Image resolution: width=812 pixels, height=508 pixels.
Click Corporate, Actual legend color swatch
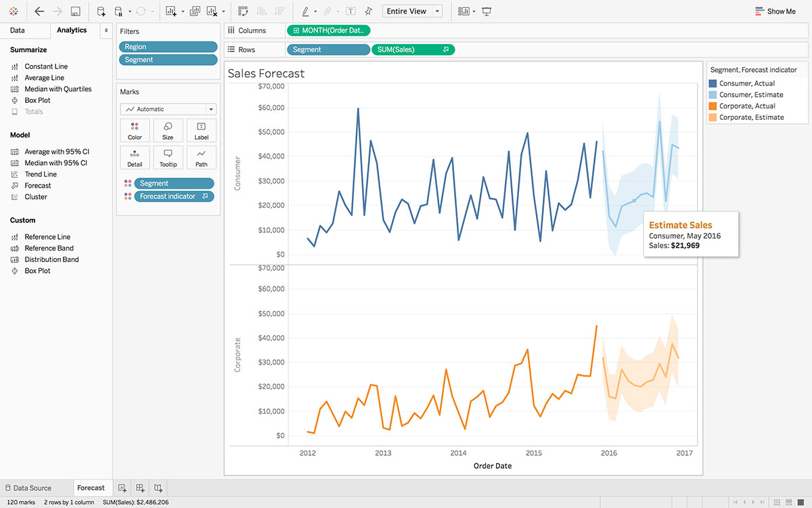pyautogui.click(x=713, y=106)
